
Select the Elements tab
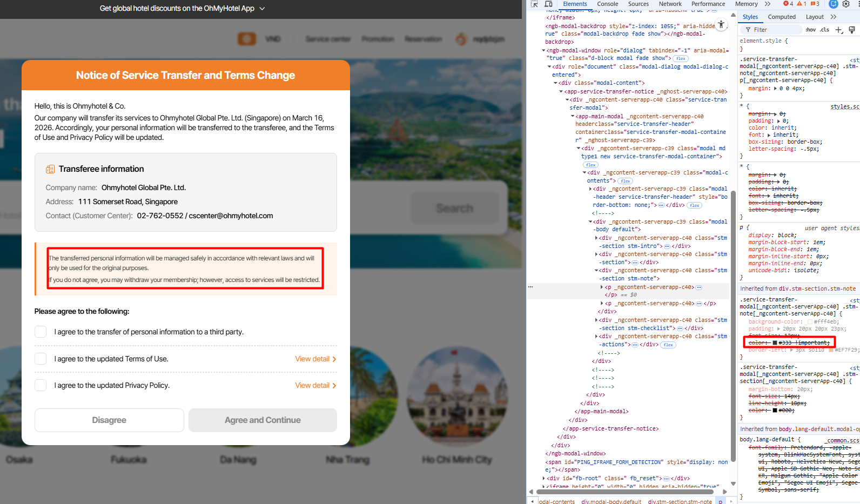(x=575, y=4)
